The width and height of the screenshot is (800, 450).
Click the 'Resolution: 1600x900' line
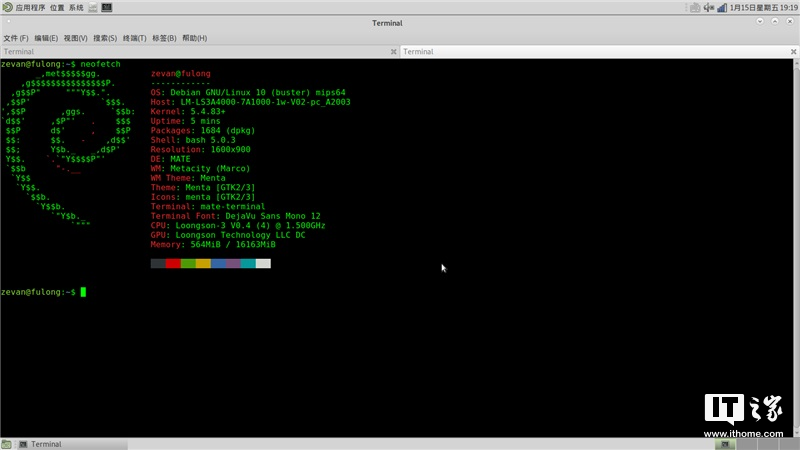(x=201, y=149)
